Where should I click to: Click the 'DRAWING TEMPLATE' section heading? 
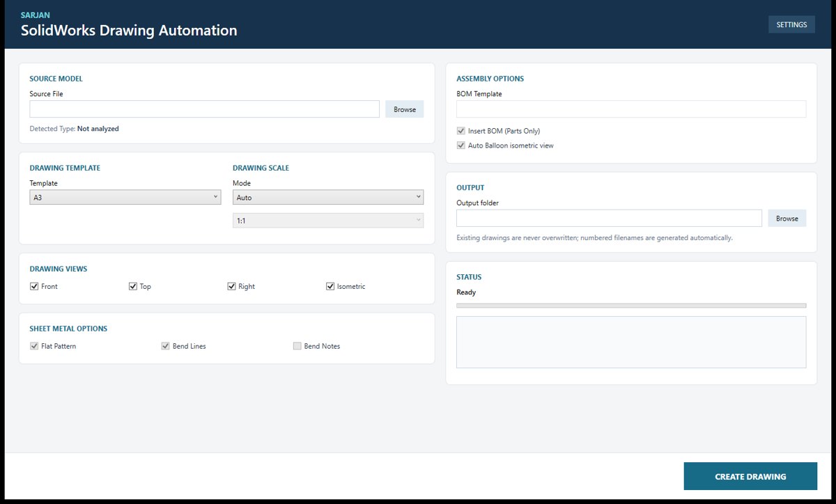coord(65,168)
